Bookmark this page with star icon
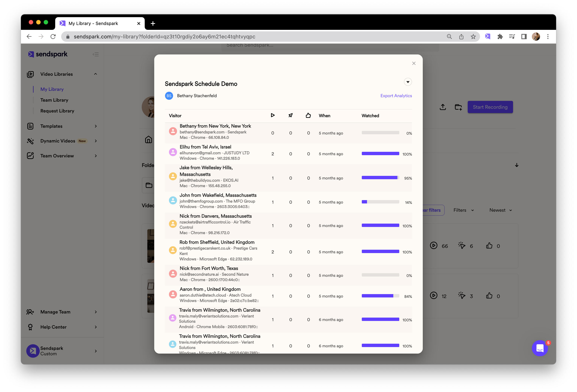Screen dimensions: 577x392 [x=473, y=37]
